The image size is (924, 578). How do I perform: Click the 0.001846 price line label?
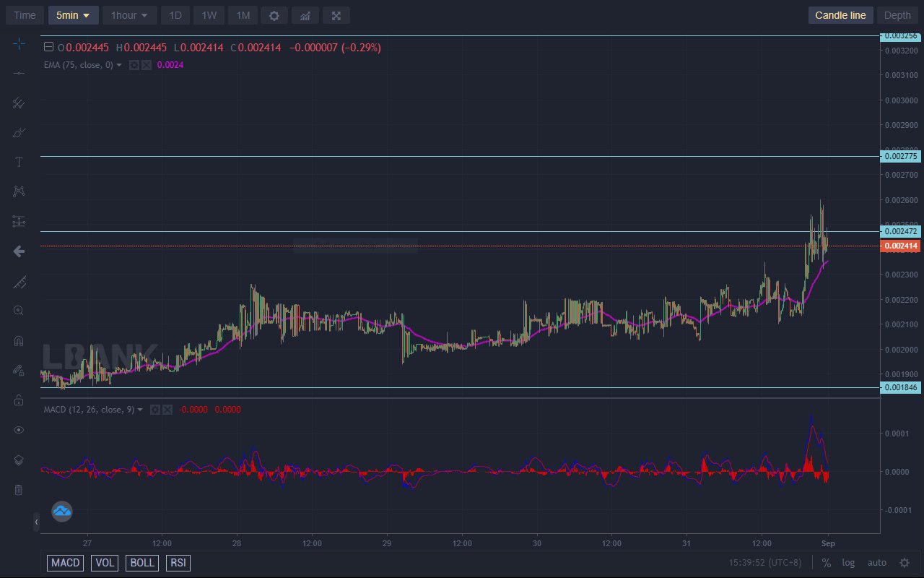(x=901, y=388)
